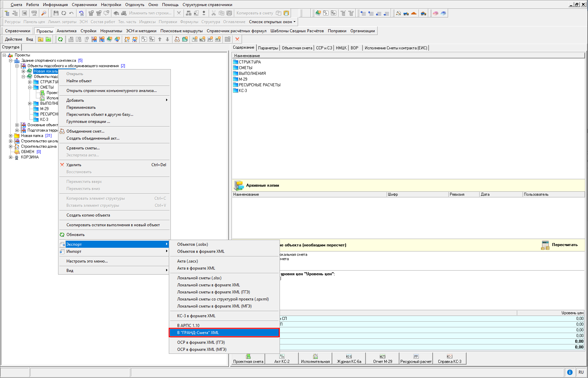Switch to the Параметры tab
This screenshot has height=378, width=588.
268,48
